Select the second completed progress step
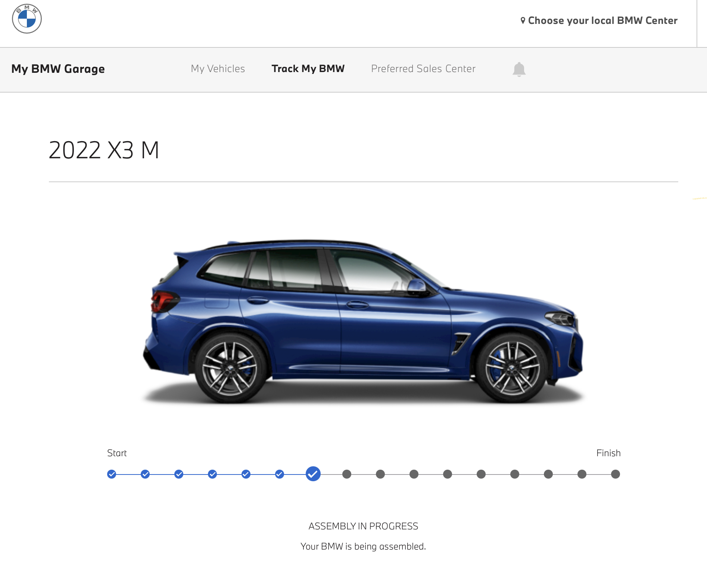The height and width of the screenshot is (588, 707). pos(145,474)
